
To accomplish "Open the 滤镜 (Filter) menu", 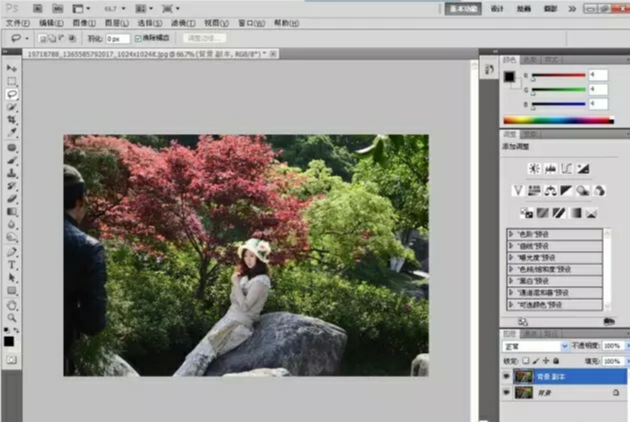I will coord(181,22).
